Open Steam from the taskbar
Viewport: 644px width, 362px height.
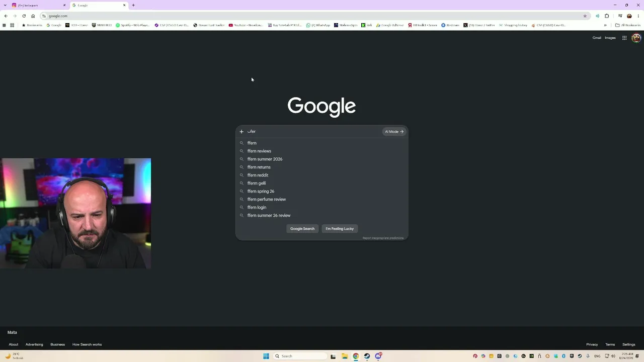(x=367, y=356)
